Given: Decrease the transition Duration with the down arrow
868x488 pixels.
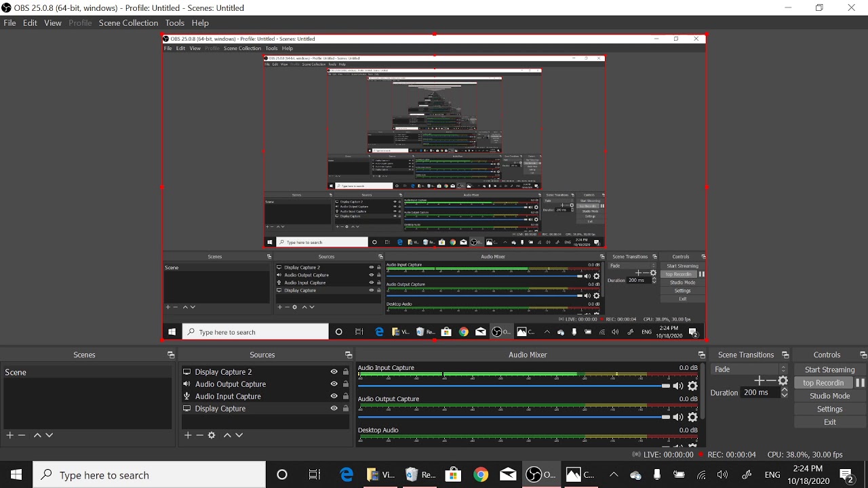Looking at the screenshot, I should pos(785,395).
